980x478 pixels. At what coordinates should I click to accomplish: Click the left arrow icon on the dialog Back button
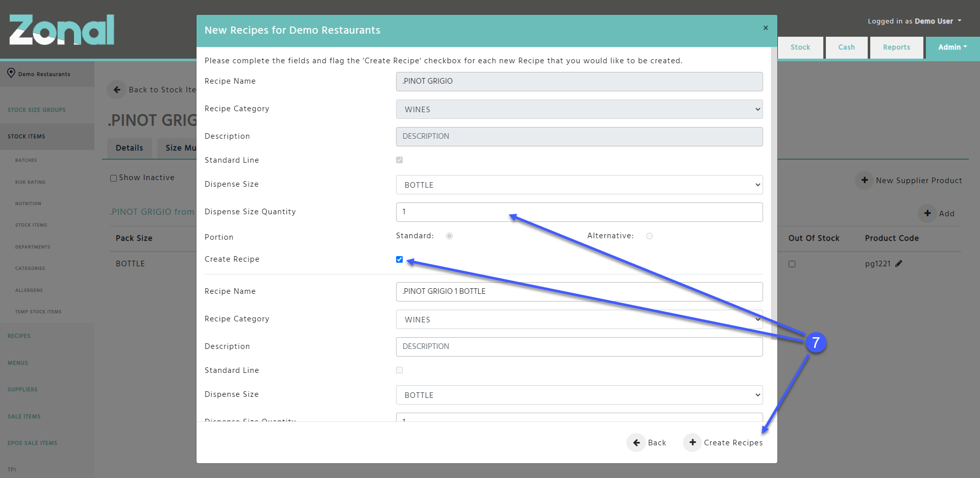pos(636,442)
